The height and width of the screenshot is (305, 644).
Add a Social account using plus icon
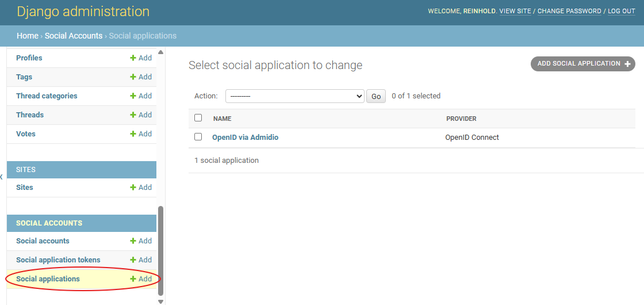[133, 241]
